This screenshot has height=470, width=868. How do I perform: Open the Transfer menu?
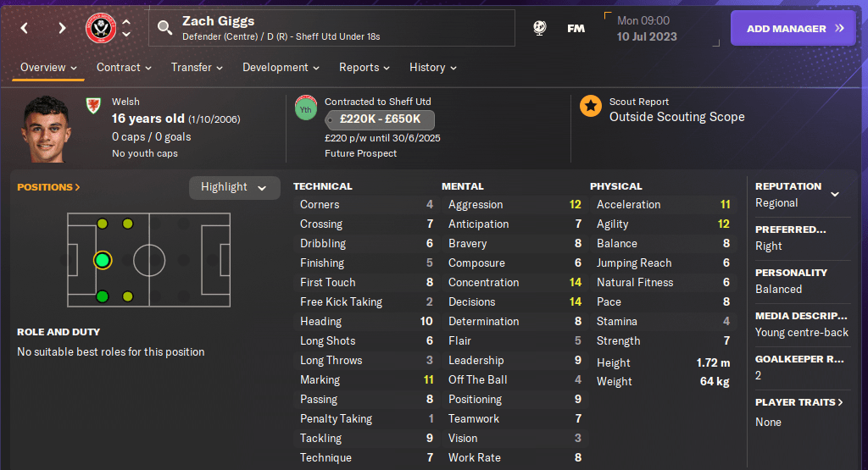[197, 68]
